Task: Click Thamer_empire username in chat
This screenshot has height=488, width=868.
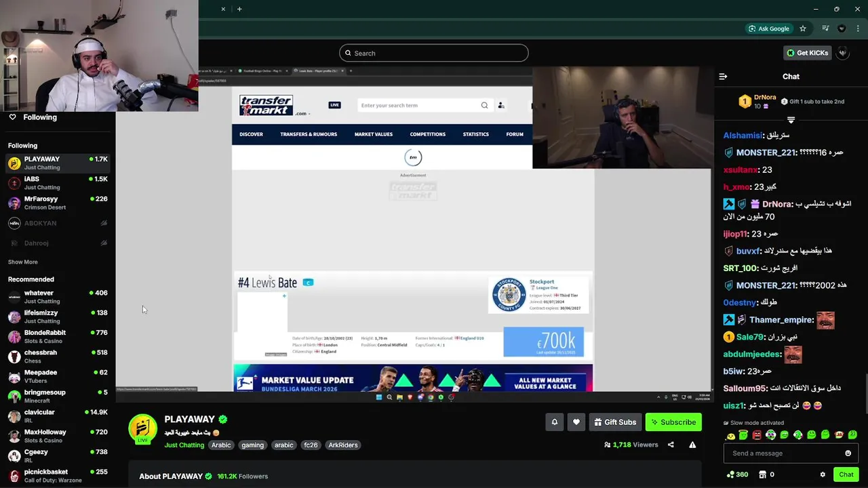Action: click(781, 320)
